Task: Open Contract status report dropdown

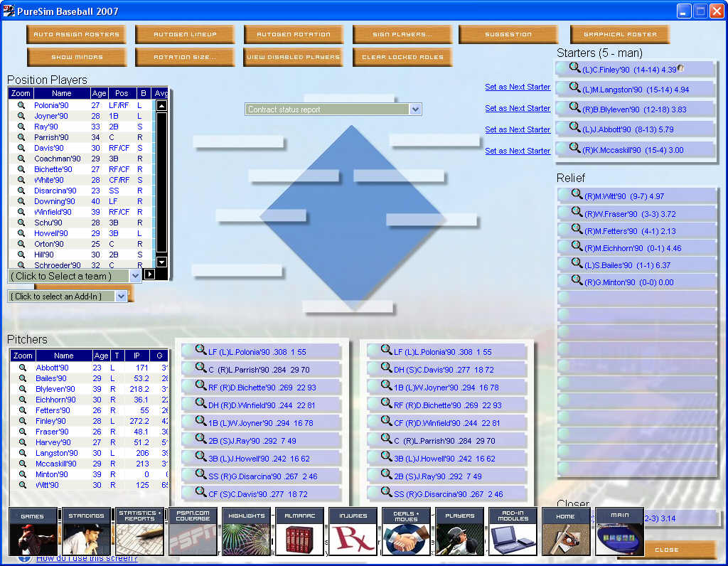Action: coord(415,110)
